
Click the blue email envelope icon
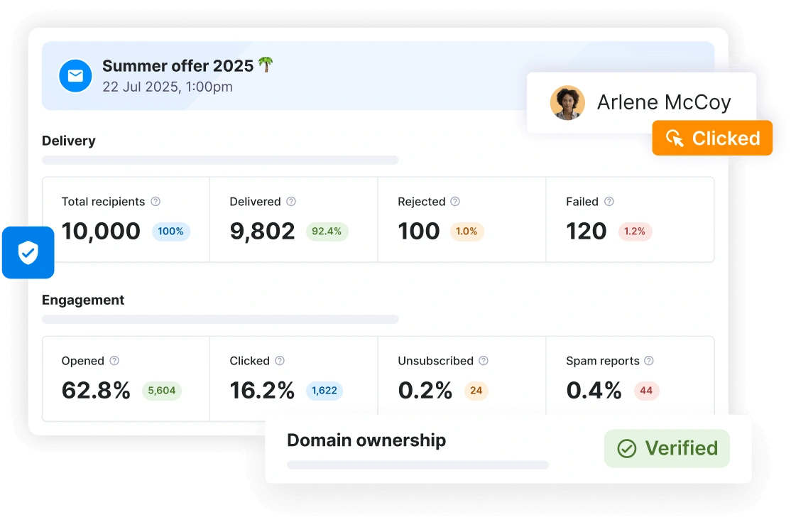point(75,76)
